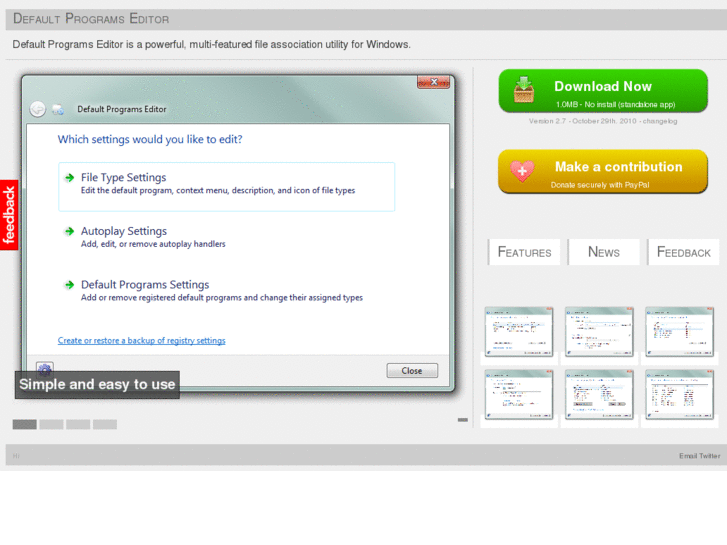Select the first slideshow indicator
727x545 pixels.
[25, 424]
